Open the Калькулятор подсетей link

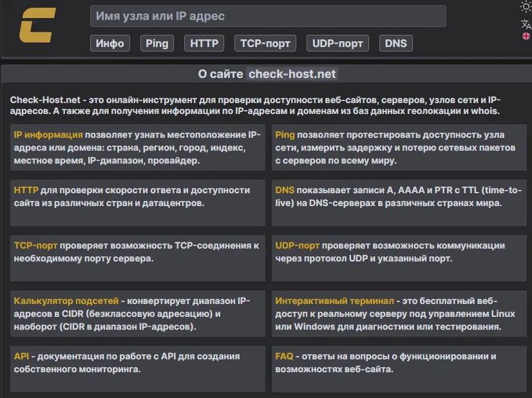tap(66, 301)
